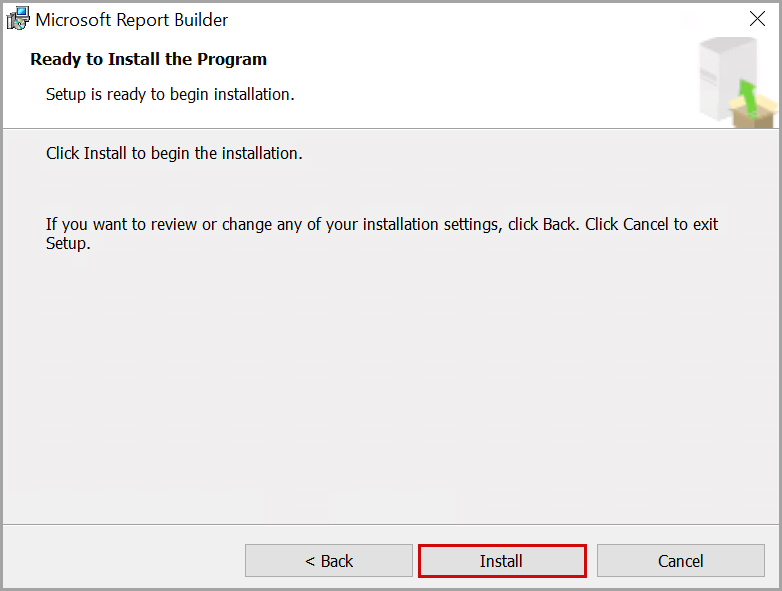The width and height of the screenshot is (782, 591).
Task: Click the installer icon in the title bar
Action: tap(17, 20)
